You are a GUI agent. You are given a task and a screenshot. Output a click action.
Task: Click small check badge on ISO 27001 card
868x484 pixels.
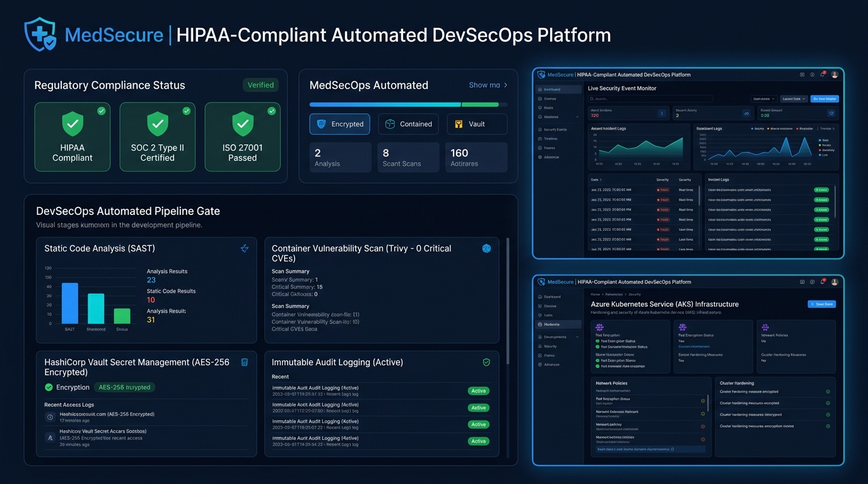[x=272, y=111]
